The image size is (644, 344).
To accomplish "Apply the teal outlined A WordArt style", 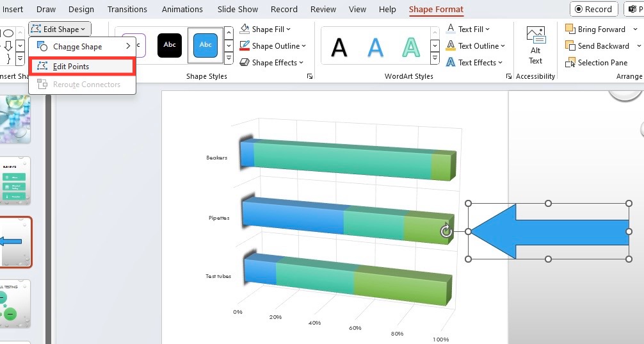I will pyautogui.click(x=411, y=47).
